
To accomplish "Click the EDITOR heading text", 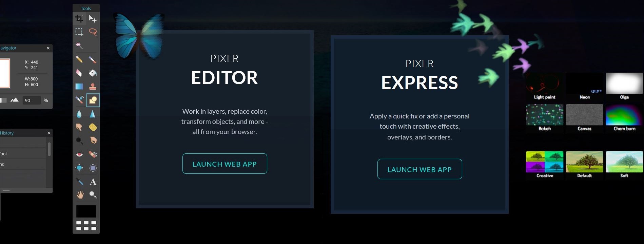I will [225, 78].
